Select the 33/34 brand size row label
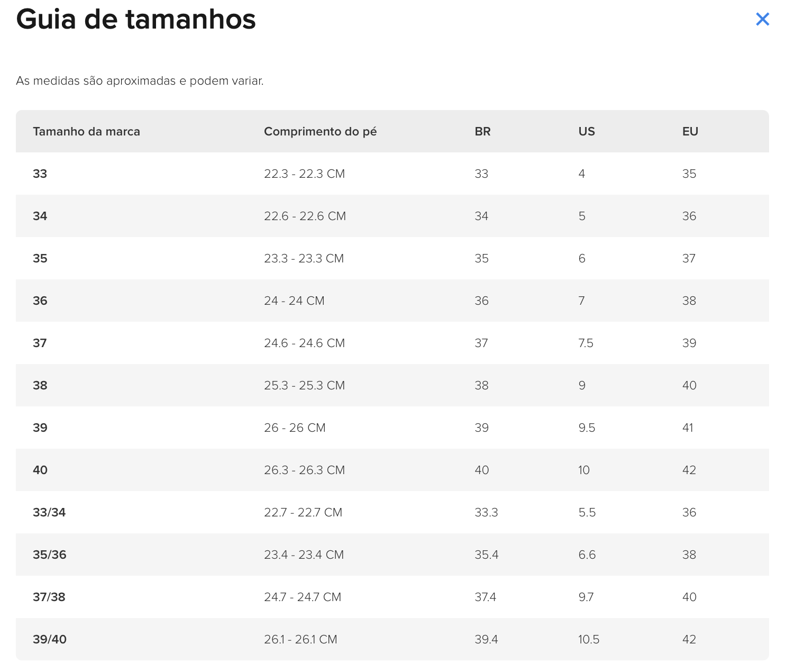 tap(49, 512)
